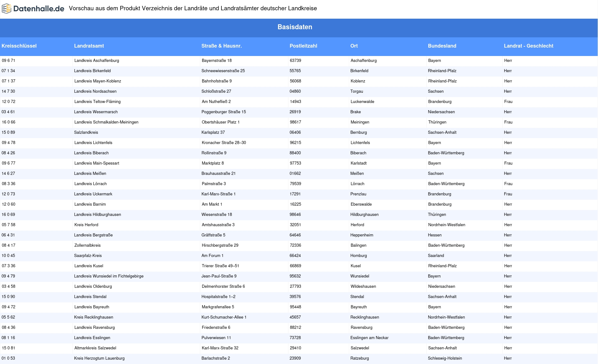
Task: Select postal code 04860 cell
Action: [295, 91]
